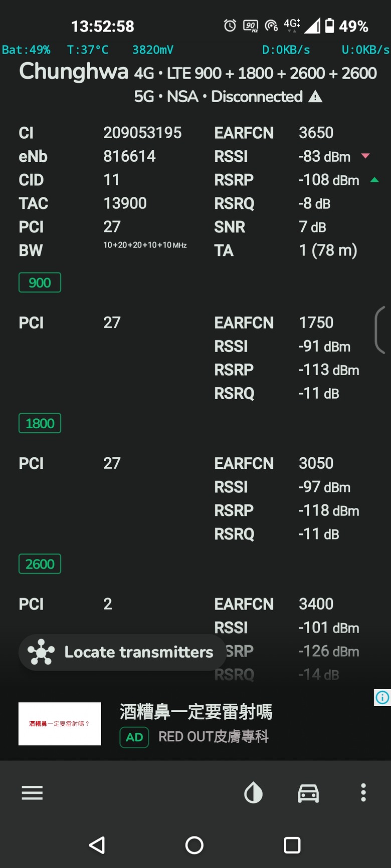Enable driving mode car icon

(308, 793)
